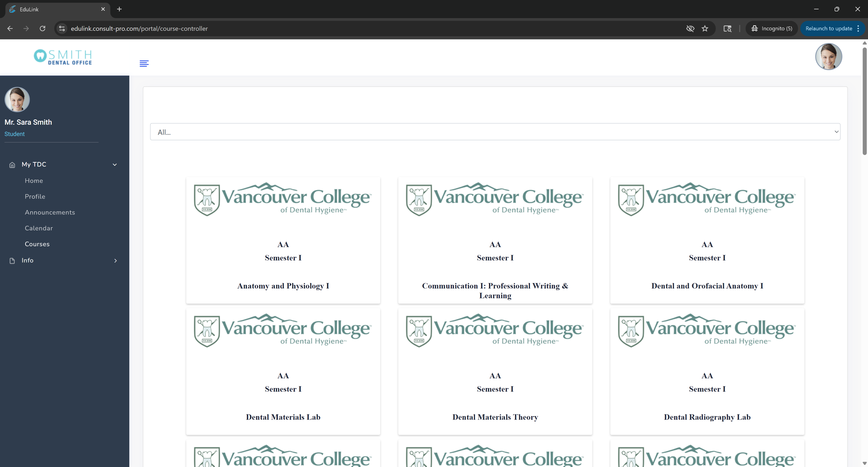Click logo image on Dental Radiography Lab card
This screenshot has width=868, height=467.
pyautogui.click(x=707, y=330)
